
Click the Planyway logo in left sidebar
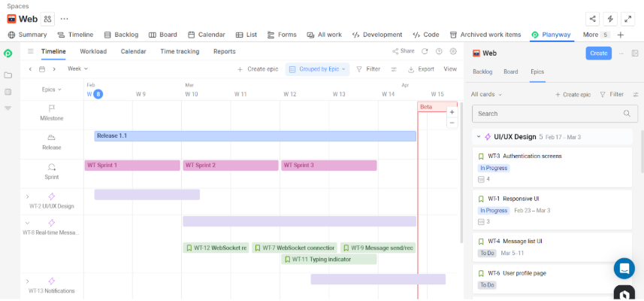coord(8,53)
